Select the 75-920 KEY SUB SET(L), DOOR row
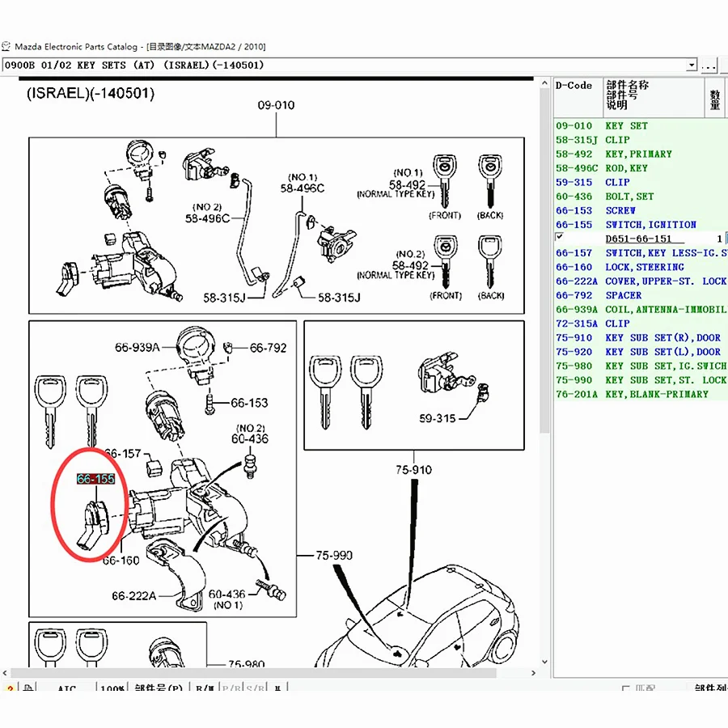 tap(641, 352)
